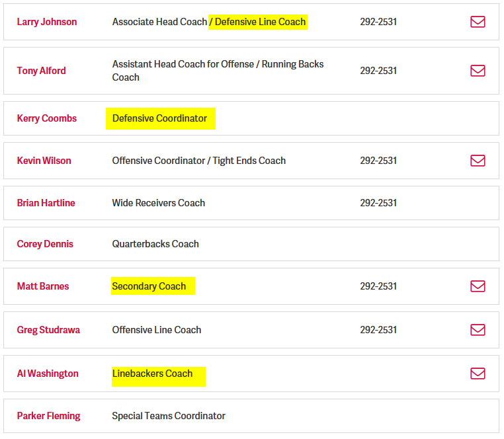The image size is (504, 439).
Task: Email Greg Studrawa via the envelope icon
Action: point(478,330)
